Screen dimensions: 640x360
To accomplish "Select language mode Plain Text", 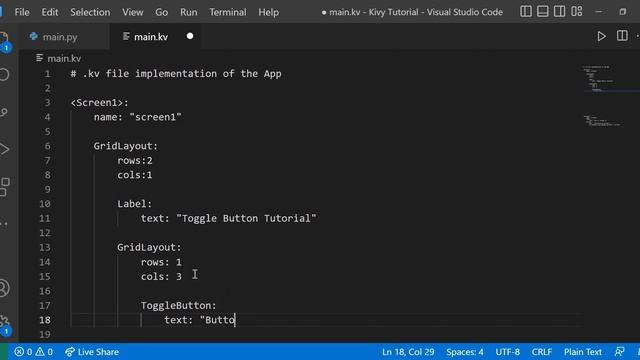I will [582, 352].
